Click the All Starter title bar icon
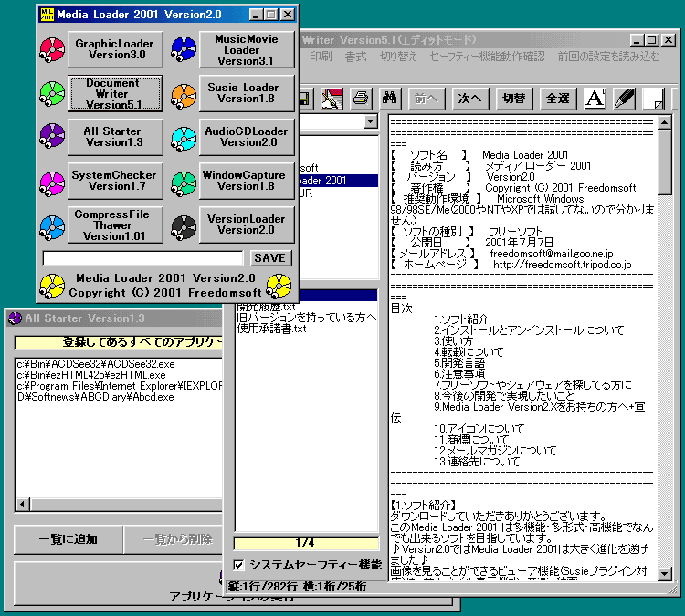Viewport: 685px width, 616px height. coord(16,318)
